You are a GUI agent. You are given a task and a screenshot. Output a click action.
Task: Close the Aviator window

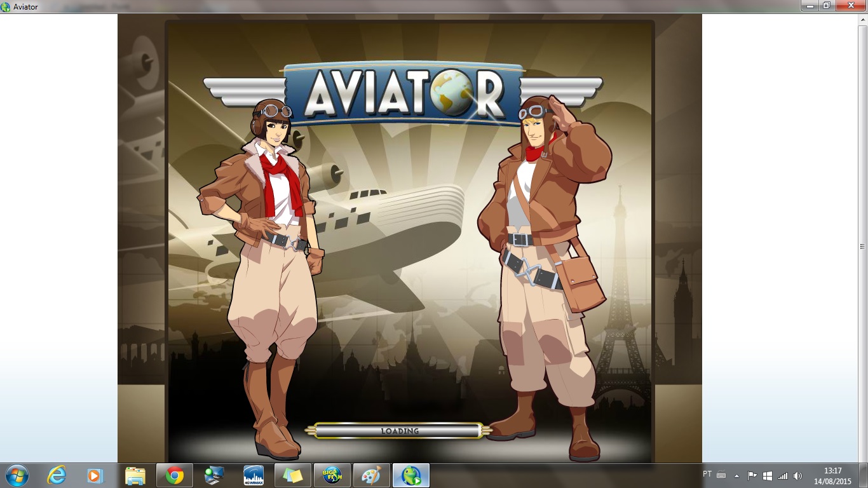[850, 5]
